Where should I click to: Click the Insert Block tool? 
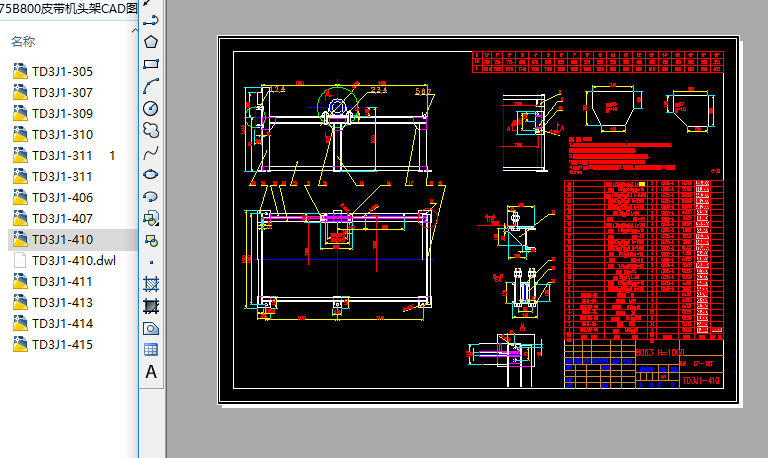coord(151,218)
